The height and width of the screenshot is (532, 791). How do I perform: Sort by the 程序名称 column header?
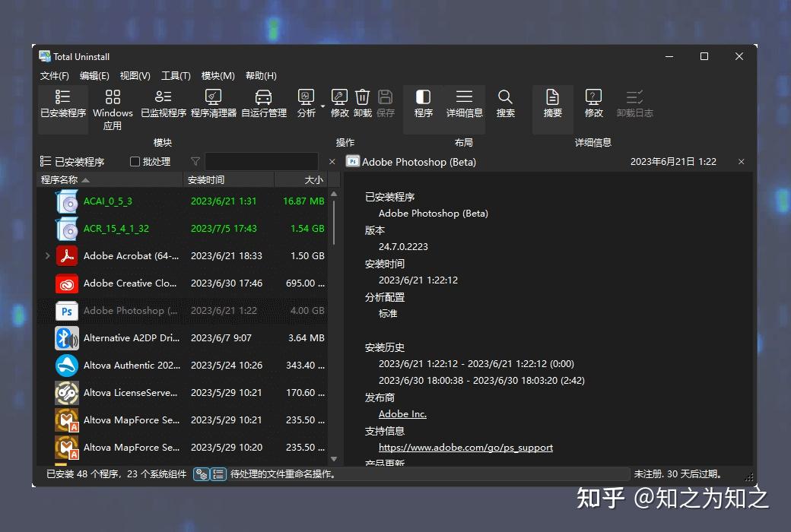(110, 179)
